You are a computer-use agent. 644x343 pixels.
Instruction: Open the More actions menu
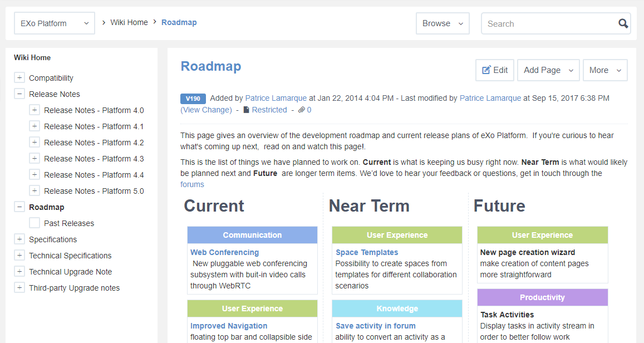point(604,70)
